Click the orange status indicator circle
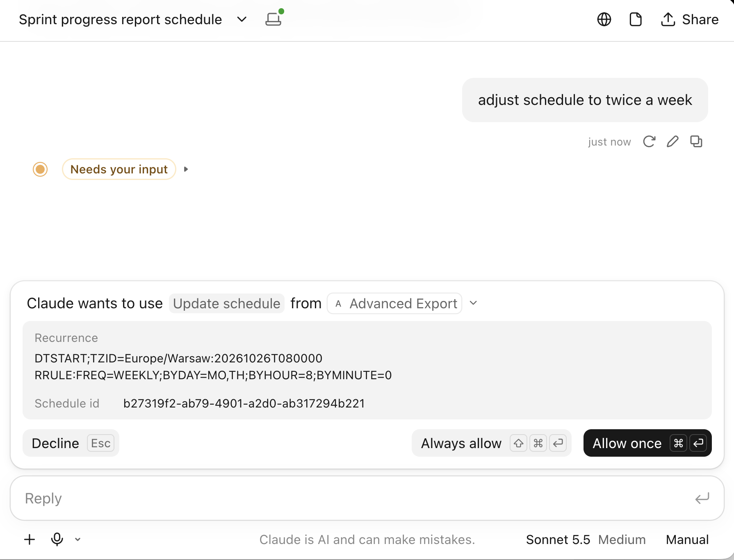This screenshot has width=734, height=560. tap(40, 169)
